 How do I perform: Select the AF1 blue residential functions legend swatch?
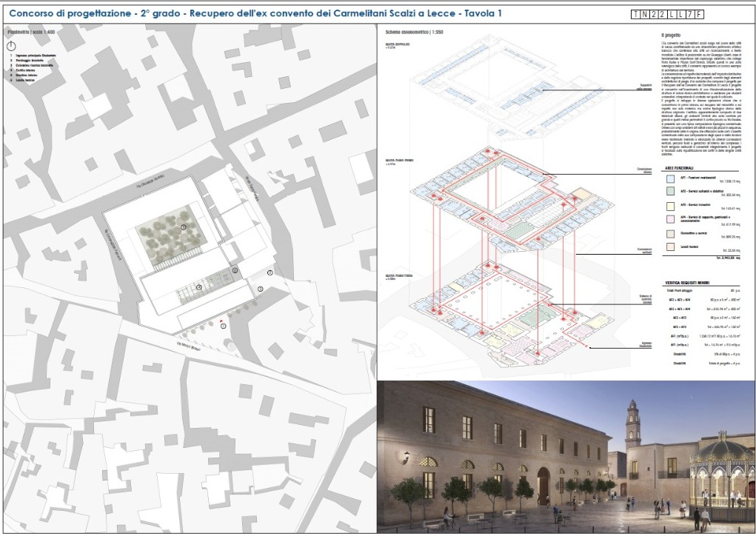click(x=670, y=179)
